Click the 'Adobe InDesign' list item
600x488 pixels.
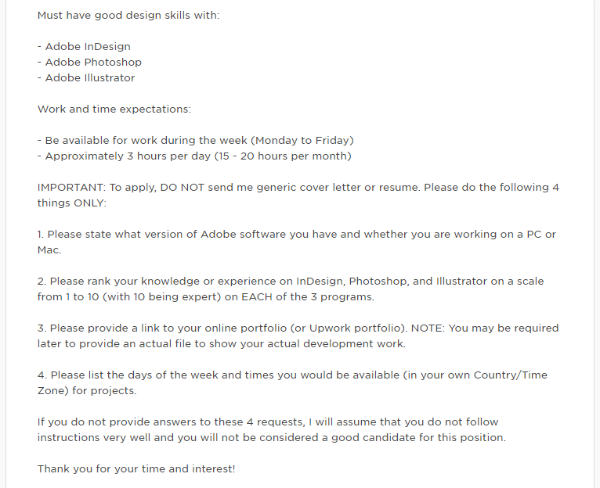[84, 47]
